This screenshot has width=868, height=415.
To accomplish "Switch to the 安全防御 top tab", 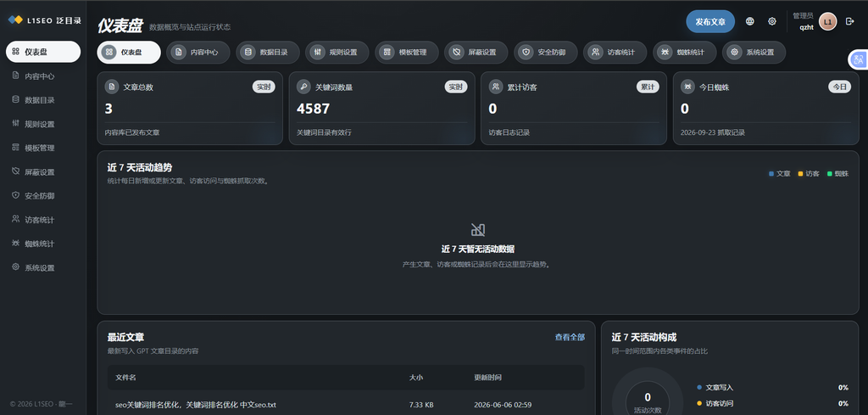I will (546, 53).
